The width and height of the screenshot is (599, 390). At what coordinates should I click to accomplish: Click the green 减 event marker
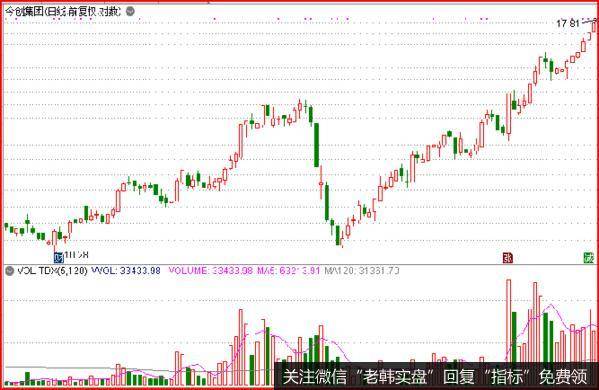(x=589, y=257)
